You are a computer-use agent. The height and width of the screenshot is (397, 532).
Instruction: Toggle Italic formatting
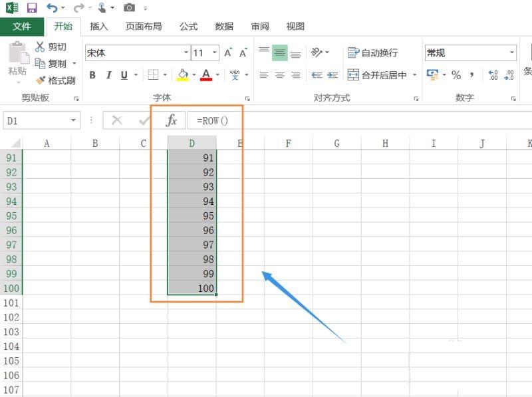108,75
